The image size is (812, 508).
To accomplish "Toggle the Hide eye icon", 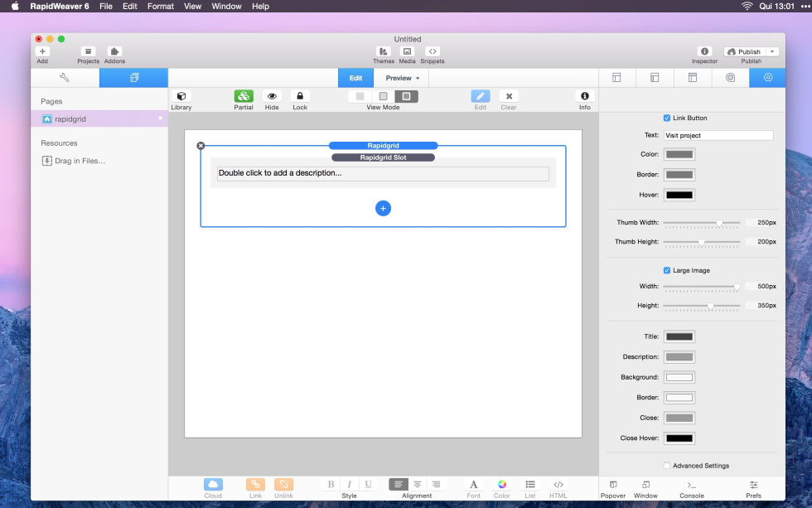I will (x=272, y=96).
